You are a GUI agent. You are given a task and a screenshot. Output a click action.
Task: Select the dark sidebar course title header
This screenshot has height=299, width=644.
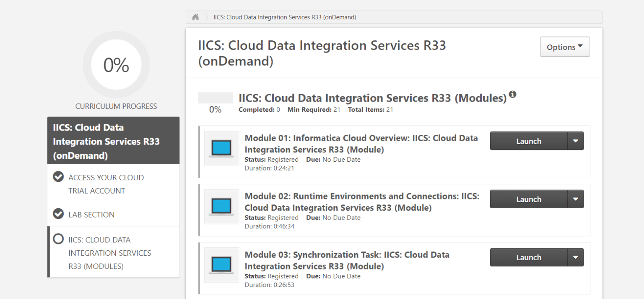click(x=113, y=141)
